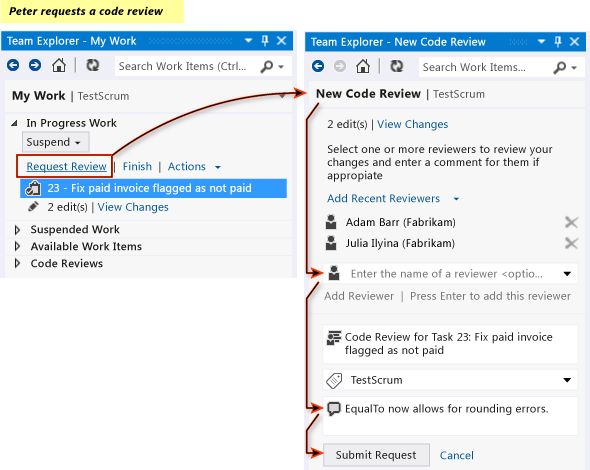Expand Code Reviews section
This screenshot has width=590, height=470.
tap(17, 263)
